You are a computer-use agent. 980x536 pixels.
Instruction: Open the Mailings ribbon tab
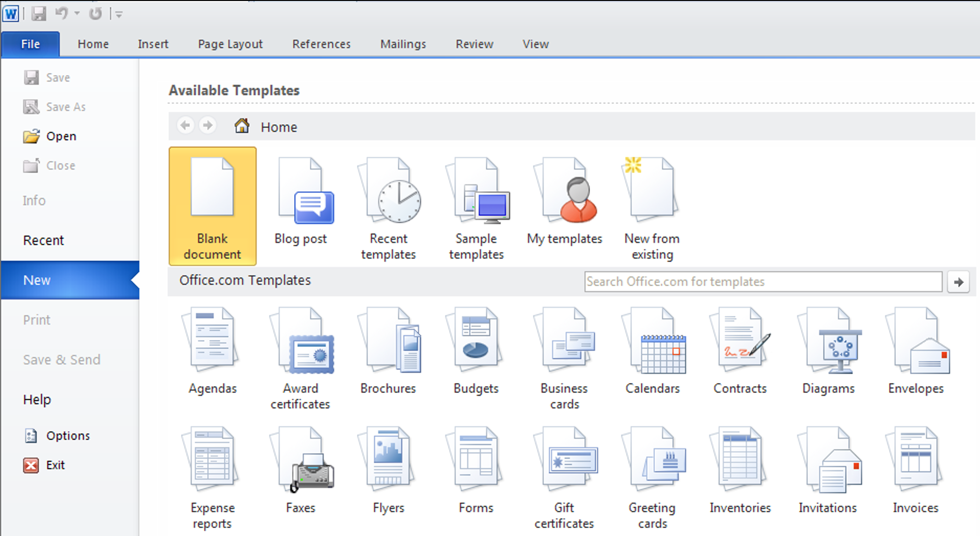[403, 44]
